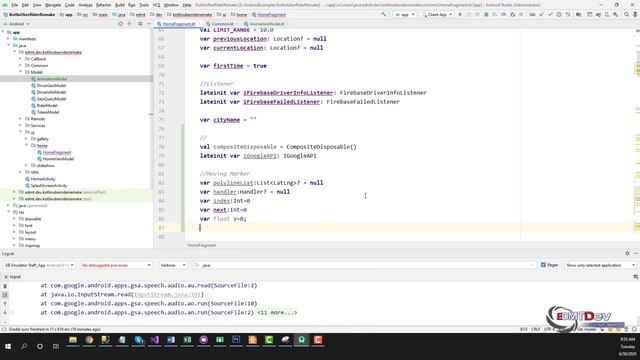Screen dimensions: 640x360
Task: Open the app run configuration dropdown
Action: pyautogui.click(x=404, y=15)
